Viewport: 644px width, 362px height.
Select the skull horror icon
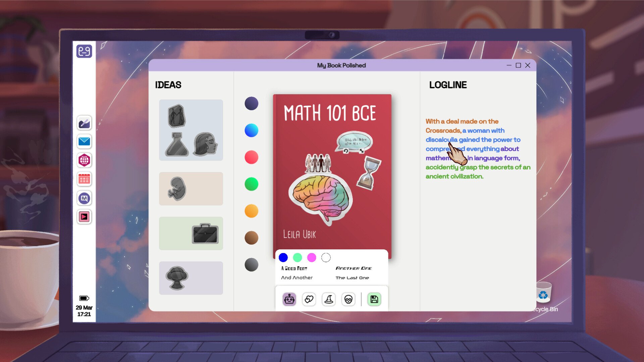(348, 299)
